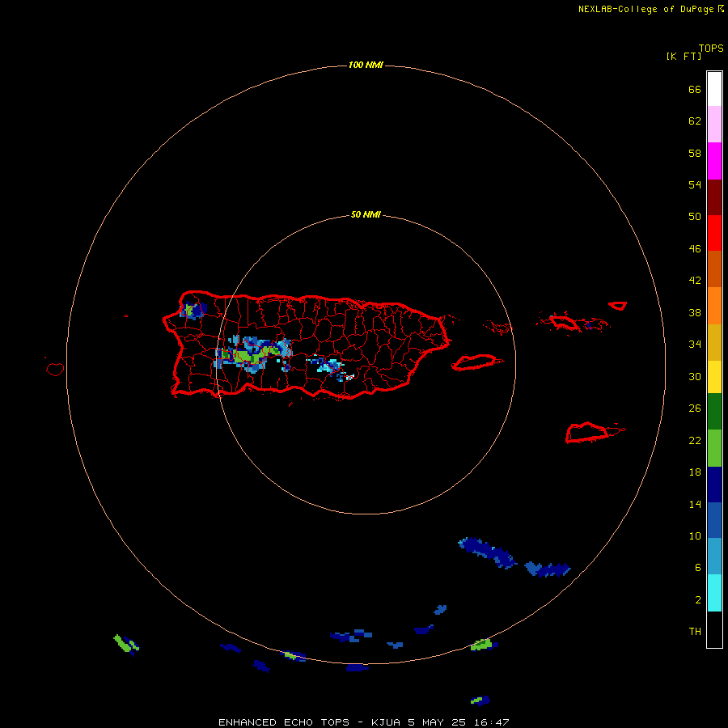Click the legend value 66
Viewport: 728px width, 728px height.
click(x=695, y=90)
